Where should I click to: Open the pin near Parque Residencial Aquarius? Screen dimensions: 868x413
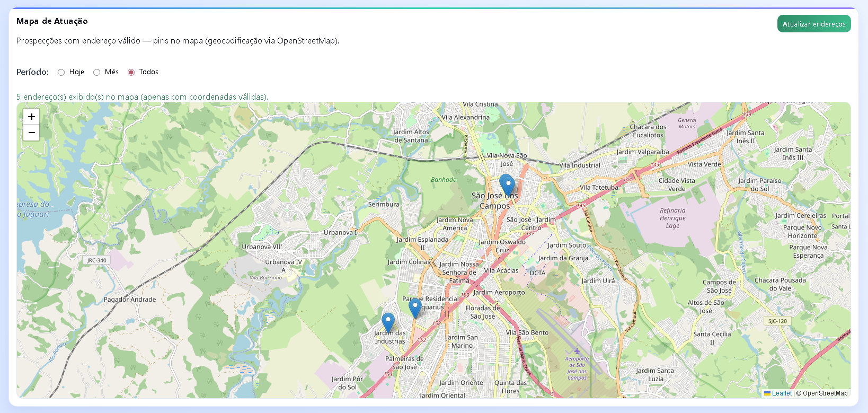point(415,307)
